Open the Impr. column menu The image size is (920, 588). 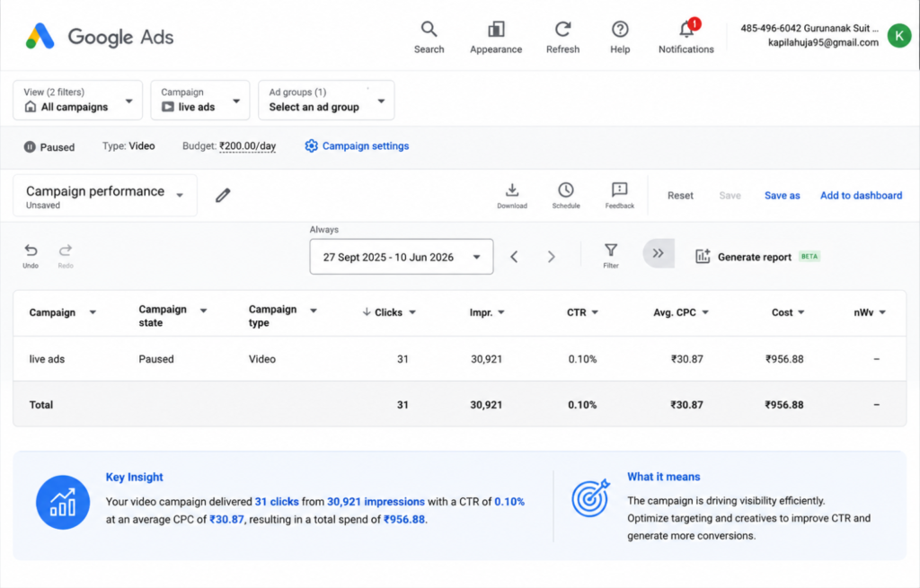point(501,312)
